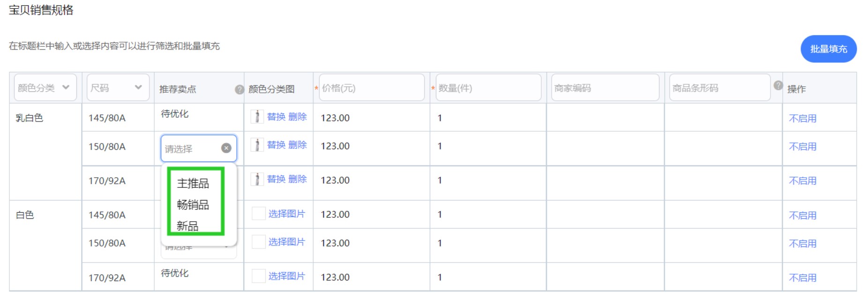The width and height of the screenshot is (868, 298).
Task: Click 选择图片 in 白色 150/80A row
Action: pyautogui.click(x=287, y=242)
